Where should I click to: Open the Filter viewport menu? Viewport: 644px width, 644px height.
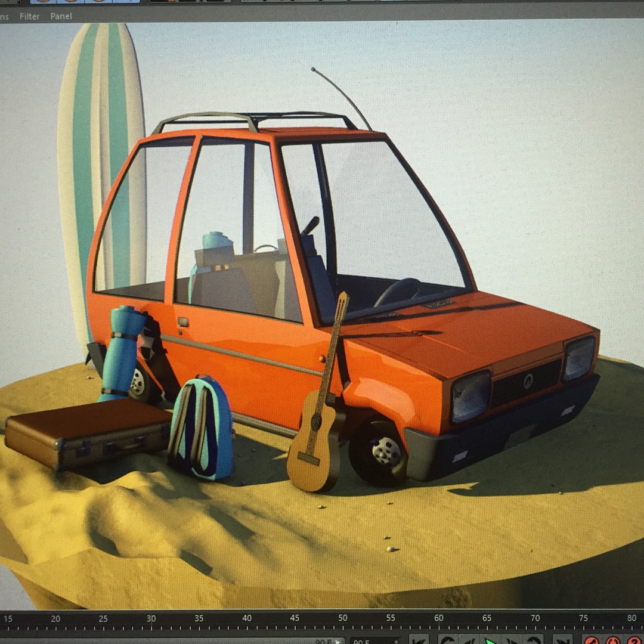click(30, 17)
